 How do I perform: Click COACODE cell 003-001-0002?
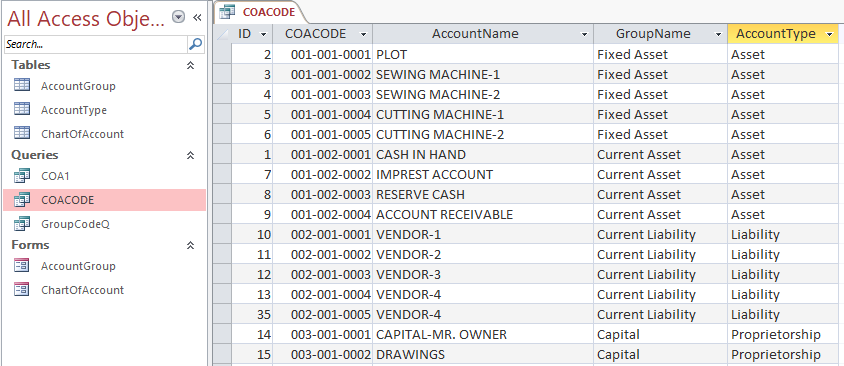pyautogui.click(x=322, y=355)
